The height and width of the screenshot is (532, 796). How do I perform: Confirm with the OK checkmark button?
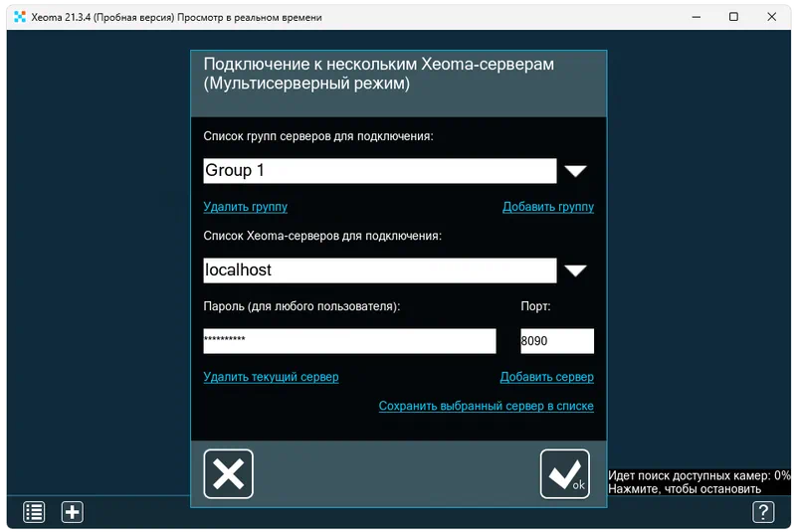click(x=565, y=473)
